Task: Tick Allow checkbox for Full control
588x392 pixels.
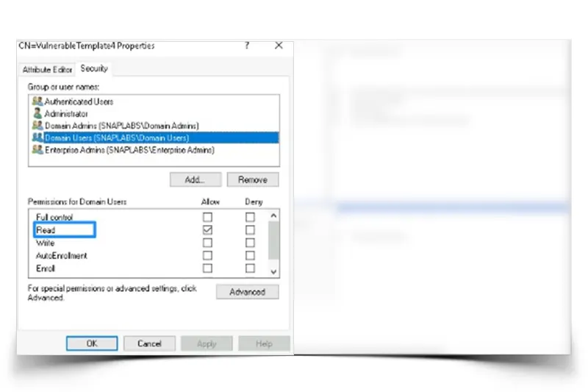Action: coord(207,217)
